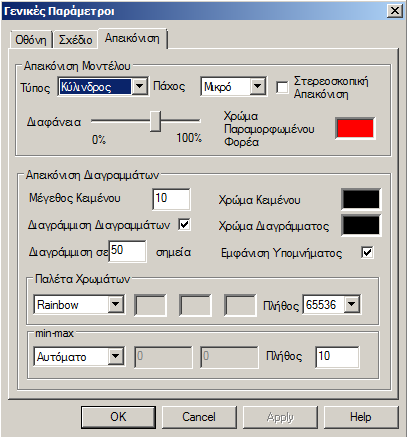Open Help for this dialog
This screenshot has height=437, width=407.
(x=361, y=417)
